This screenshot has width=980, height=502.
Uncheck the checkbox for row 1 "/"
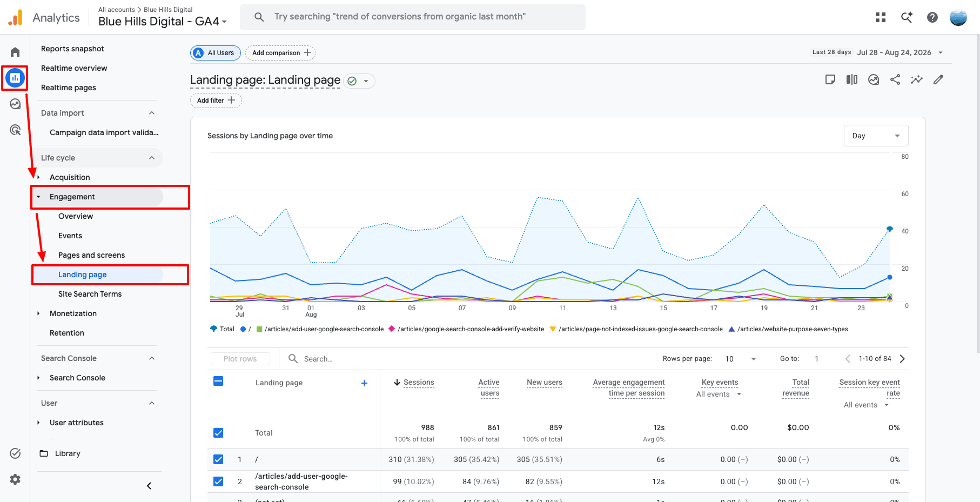click(x=218, y=459)
